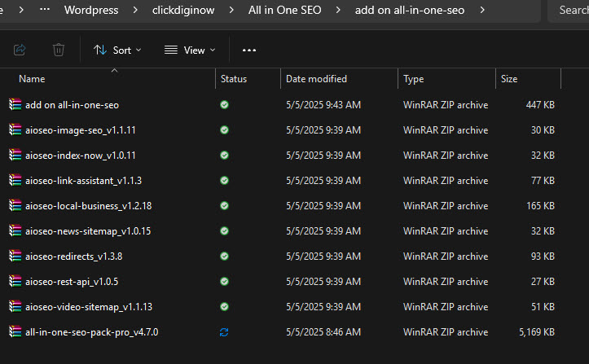Click synced checkmark status of aioseo-index-now
This screenshot has width=589, height=364.
224,156
